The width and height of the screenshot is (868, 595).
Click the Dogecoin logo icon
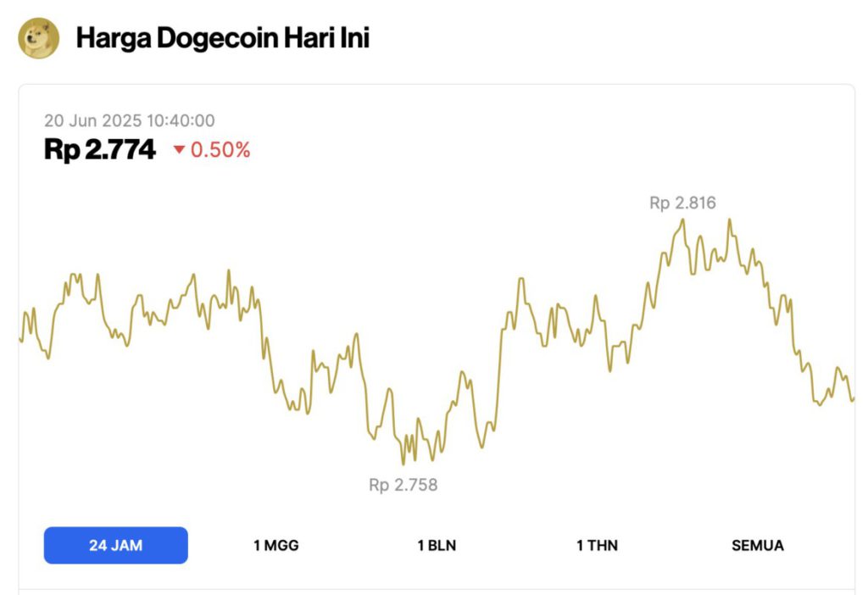(39, 37)
